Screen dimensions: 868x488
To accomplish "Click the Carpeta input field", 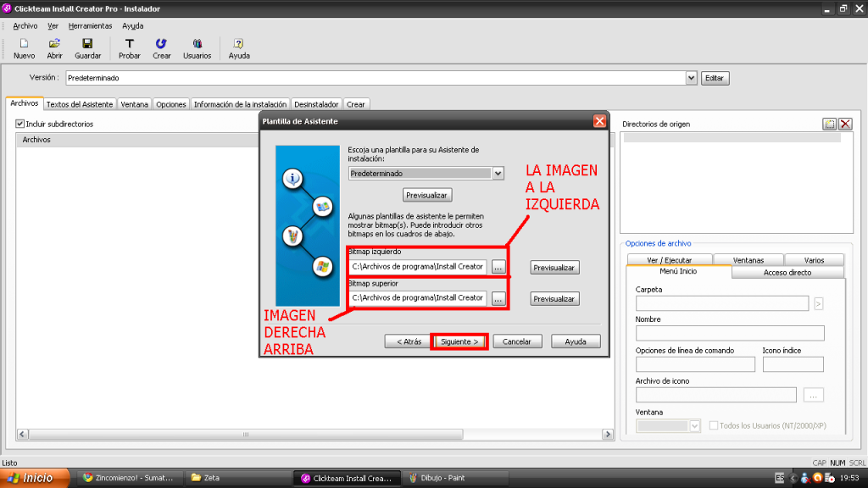I will (x=722, y=303).
